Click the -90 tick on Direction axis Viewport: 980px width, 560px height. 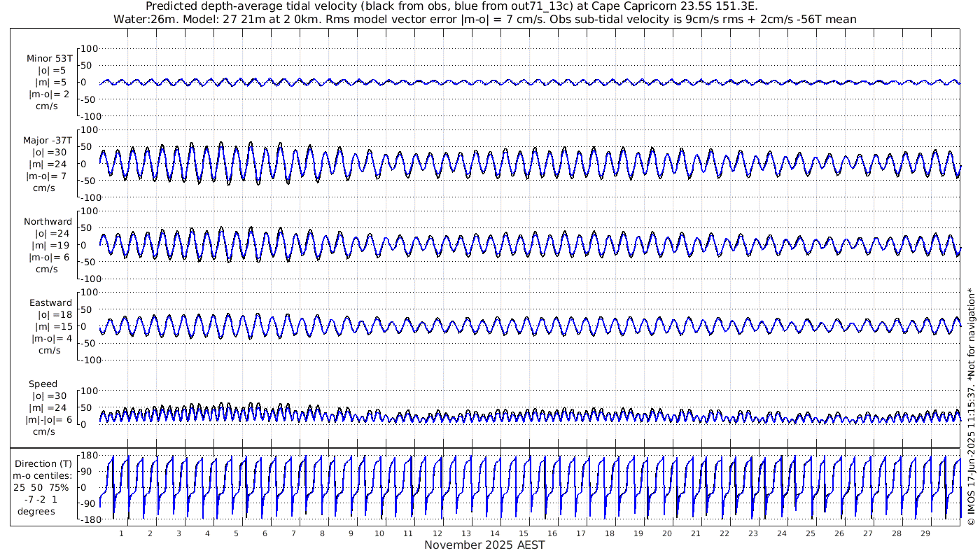87,503
